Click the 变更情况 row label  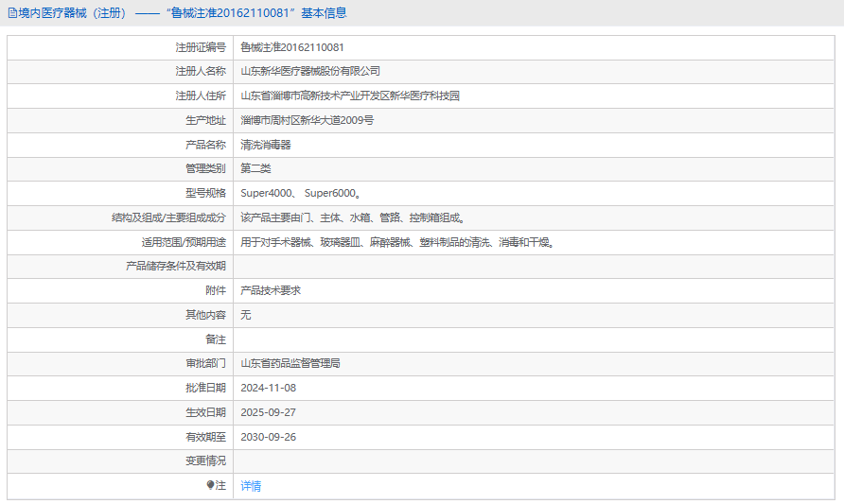click(205, 461)
